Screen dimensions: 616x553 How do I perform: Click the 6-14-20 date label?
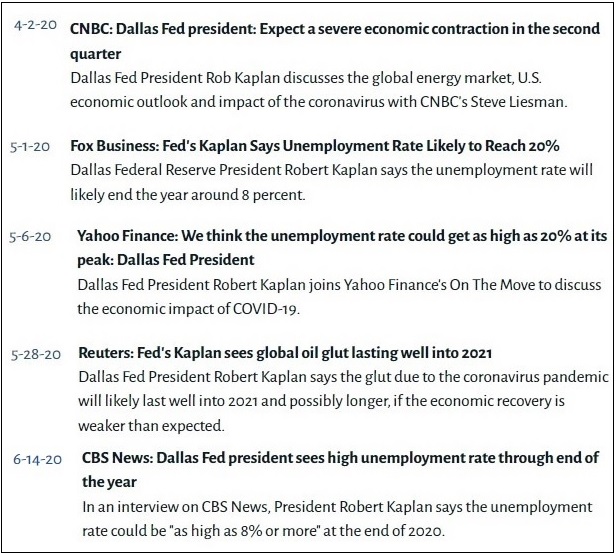coord(37,459)
